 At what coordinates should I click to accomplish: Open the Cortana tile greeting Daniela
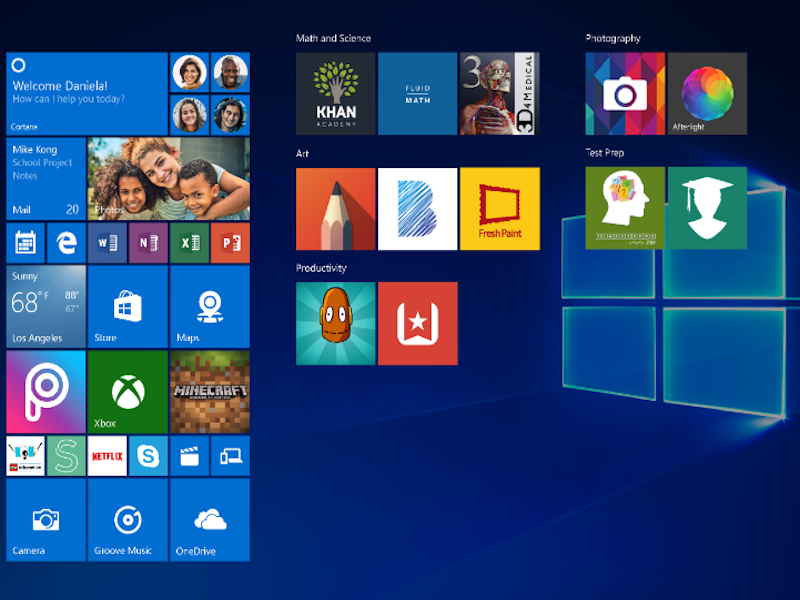point(87,93)
